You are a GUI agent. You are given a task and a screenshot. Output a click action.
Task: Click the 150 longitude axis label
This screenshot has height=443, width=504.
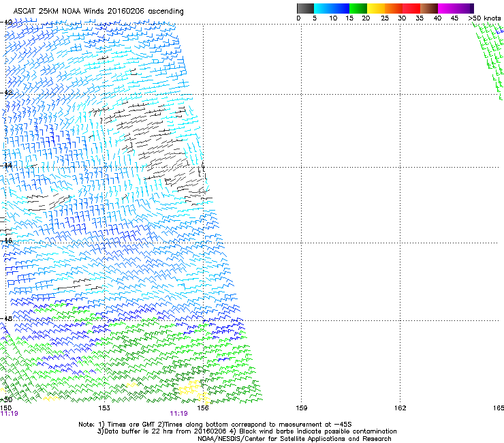pyautogui.click(x=5, y=408)
